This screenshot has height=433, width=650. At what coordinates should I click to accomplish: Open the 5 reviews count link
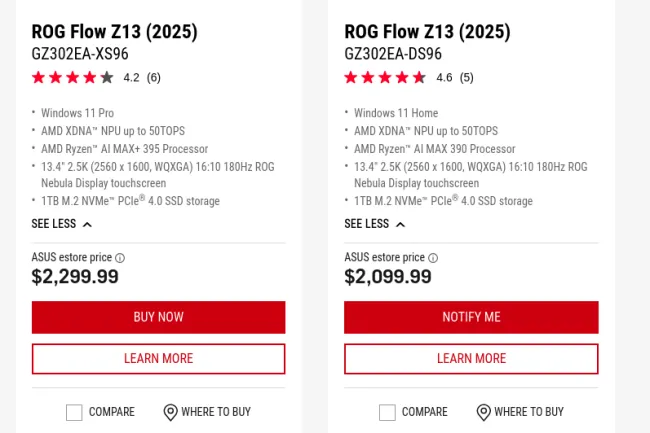466,77
